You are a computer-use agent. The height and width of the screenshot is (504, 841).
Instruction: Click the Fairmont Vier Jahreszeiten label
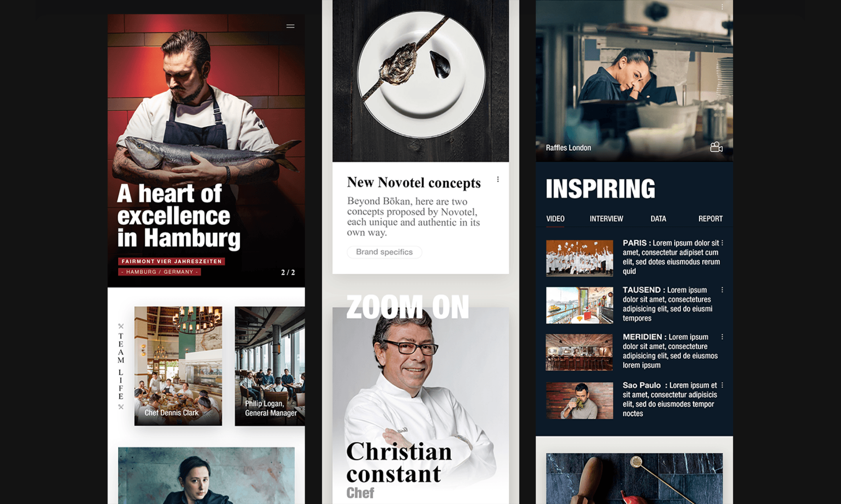(171, 261)
